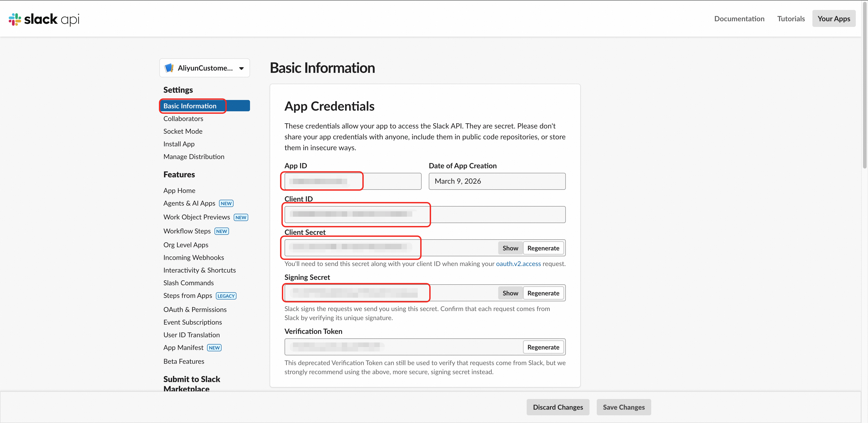Open the Documentation page

tap(739, 19)
